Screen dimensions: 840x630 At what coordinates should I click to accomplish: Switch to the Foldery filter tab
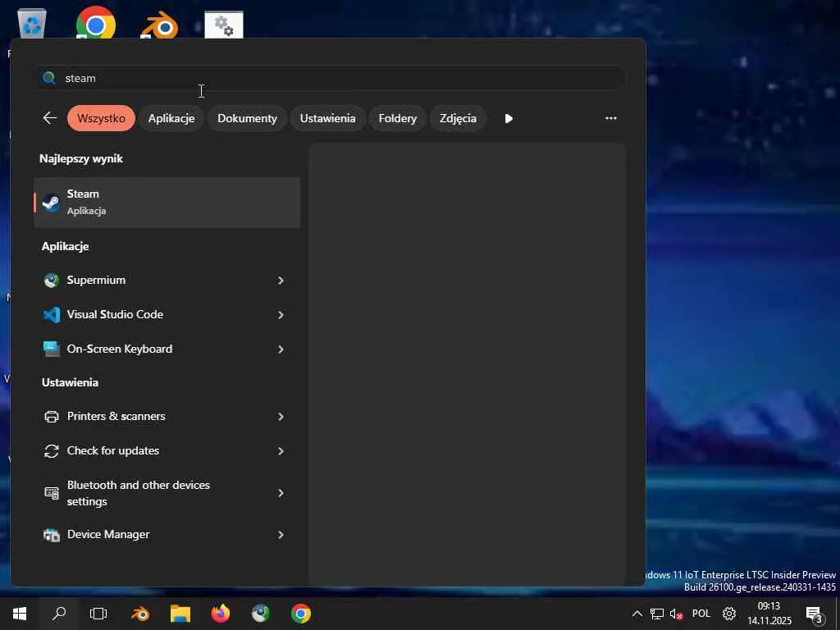point(398,118)
